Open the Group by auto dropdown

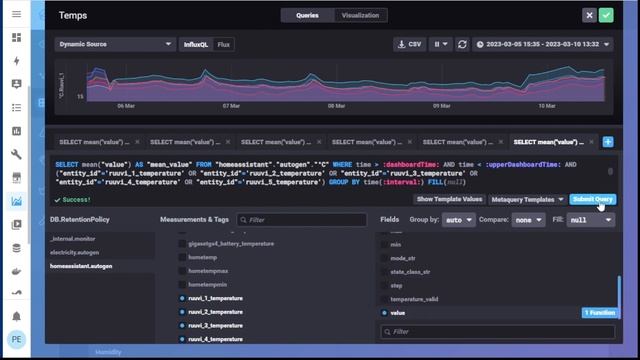click(x=458, y=220)
